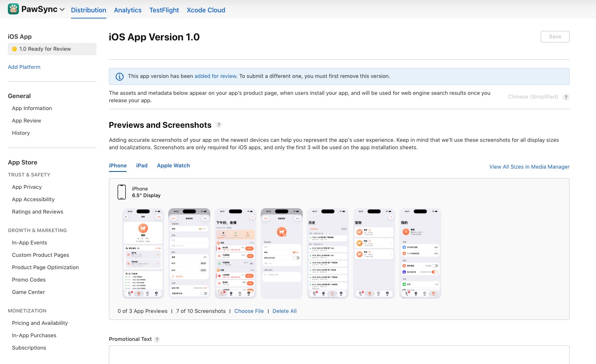Viewport: 596px width, 364px height.
Task: Open History in the sidebar
Action: click(x=21, y=133)
